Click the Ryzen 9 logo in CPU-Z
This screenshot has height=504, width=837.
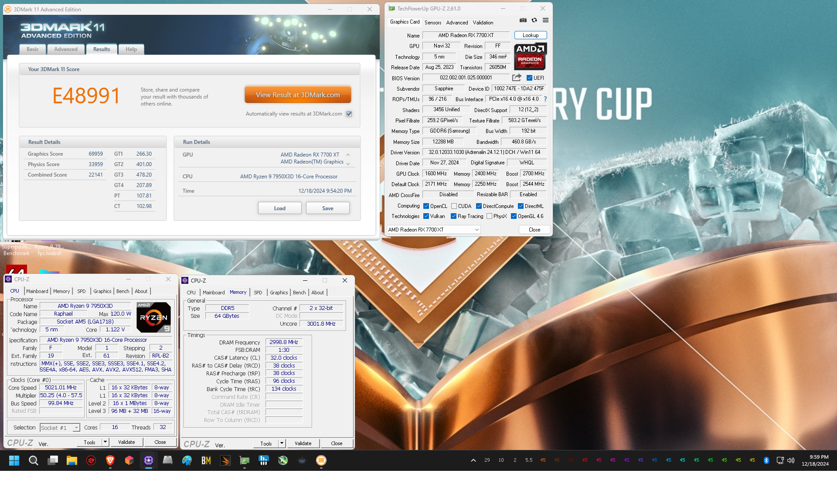point(153,317)
